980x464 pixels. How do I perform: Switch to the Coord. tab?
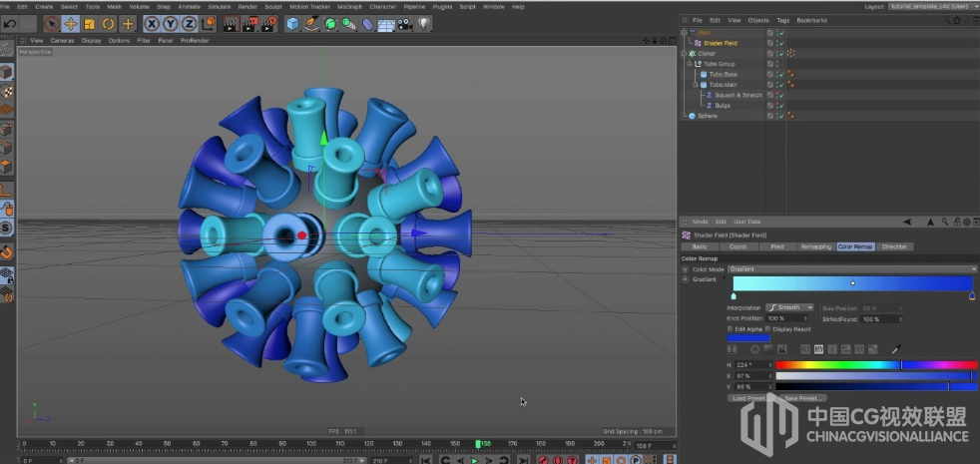738,247
